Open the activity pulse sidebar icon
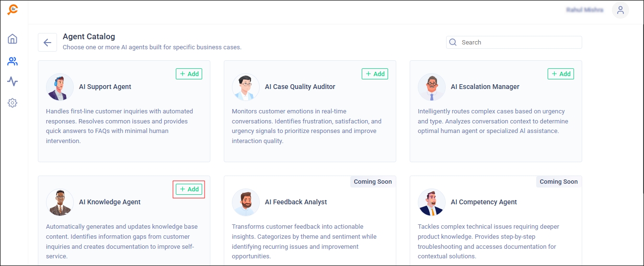Screen dimensions: 644x266 (x=12, y=81)
